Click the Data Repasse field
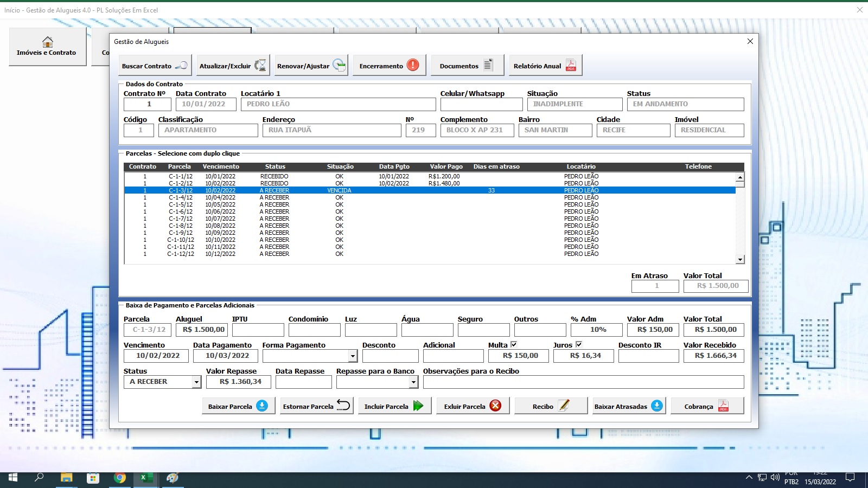Screen dimensions: 868x488 click(x=303, y=382)
